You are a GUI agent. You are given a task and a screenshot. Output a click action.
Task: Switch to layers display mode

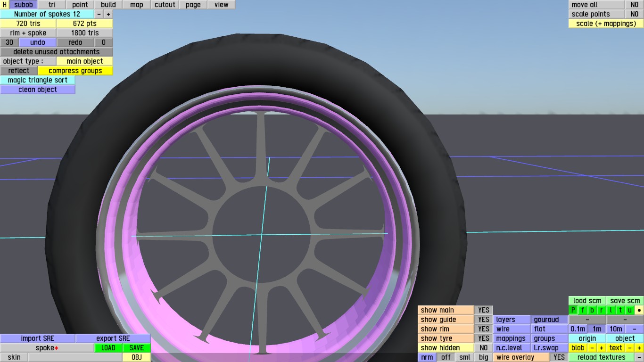pyautogui.click(x=512, y=320)
